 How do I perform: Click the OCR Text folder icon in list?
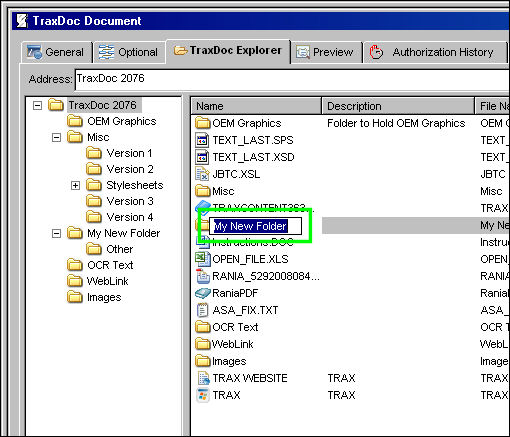pyautogui.click(x=202, y=327)
